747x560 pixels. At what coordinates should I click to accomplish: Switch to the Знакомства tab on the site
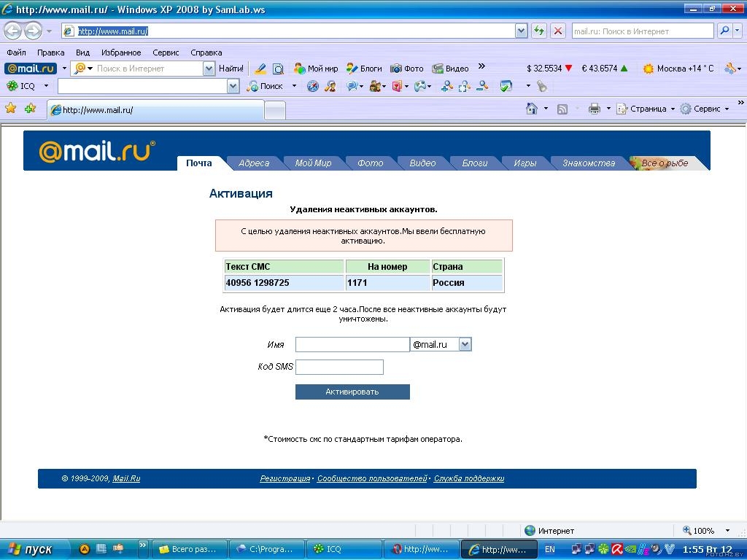[589, 163]
